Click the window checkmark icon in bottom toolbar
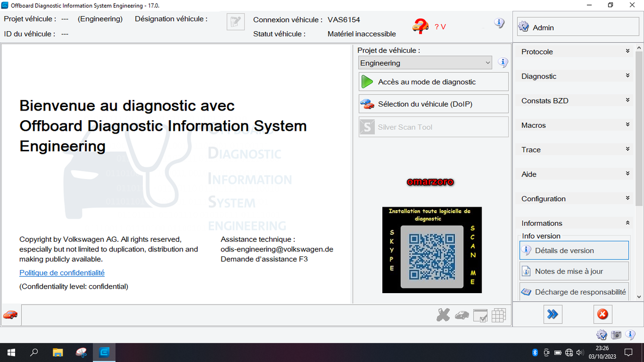 480,315
